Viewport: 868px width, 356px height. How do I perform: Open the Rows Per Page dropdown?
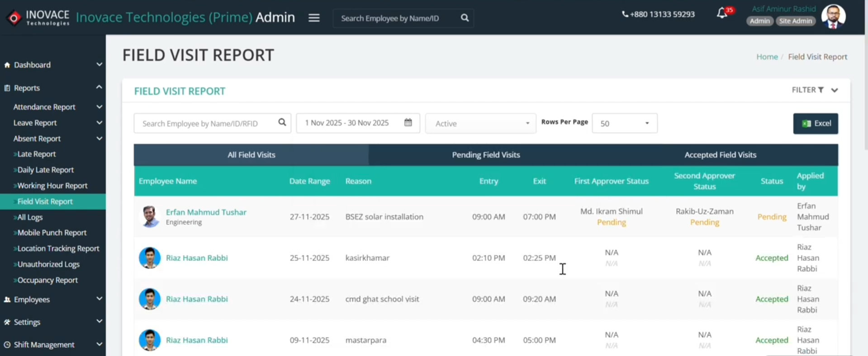[x=624, y=123]
